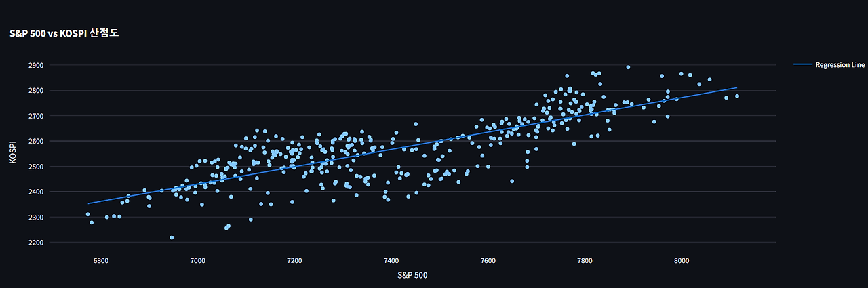This screenshot has height=288, width=868.
Task: Click the lowest outlier point near KOSPI 2220
Action: (172, 238)
